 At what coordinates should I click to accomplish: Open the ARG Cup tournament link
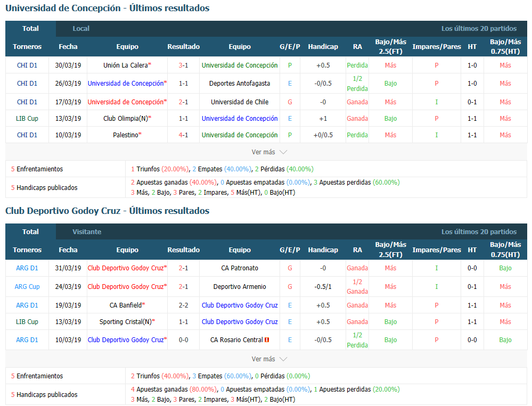[x=27, y=286]
